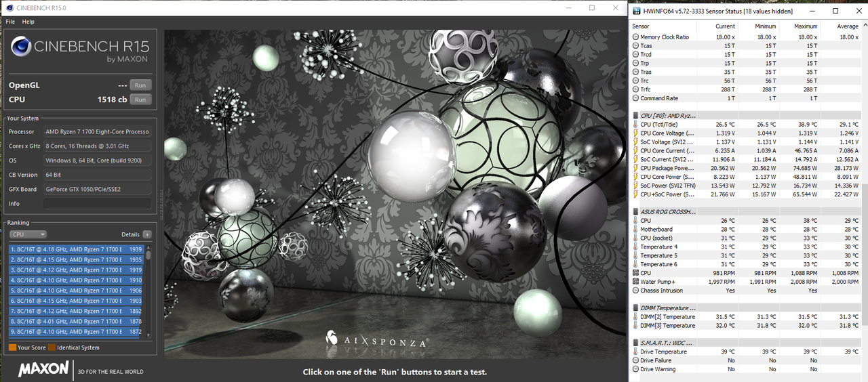Click the Processor field showing AMD Ryzen 7 1700
868x382 pixels.
[97, 131]
